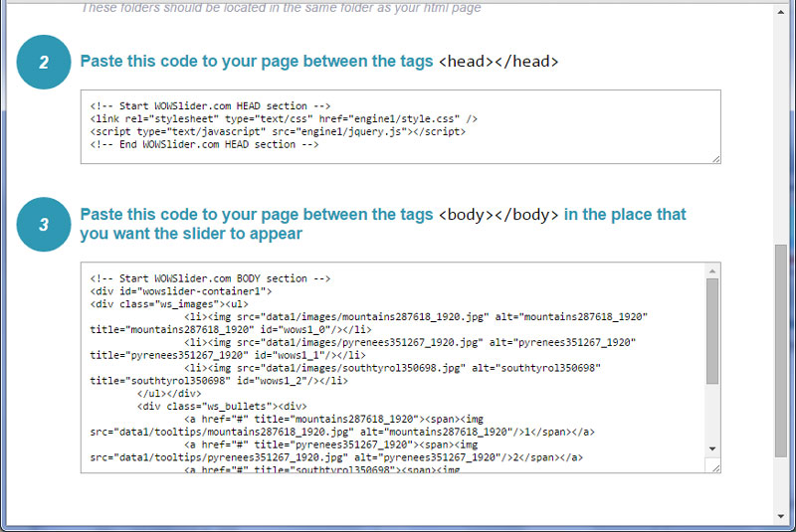Screen dimensions: 796x532
Task: Click the 'End WOWSlider.com HEAD section' comment line
Action: point(204,144)
